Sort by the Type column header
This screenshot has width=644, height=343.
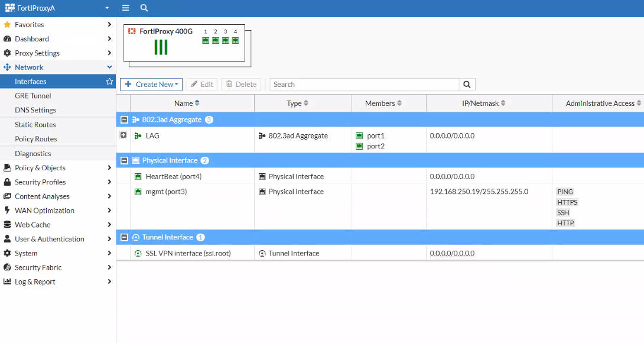point(297,103)
